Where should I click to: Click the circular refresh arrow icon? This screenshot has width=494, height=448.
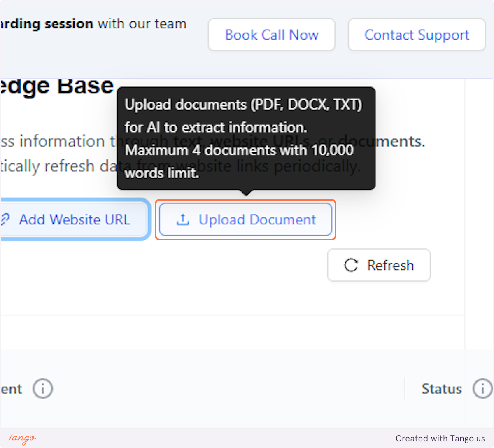pyautogui.click(x=350, y=265)
